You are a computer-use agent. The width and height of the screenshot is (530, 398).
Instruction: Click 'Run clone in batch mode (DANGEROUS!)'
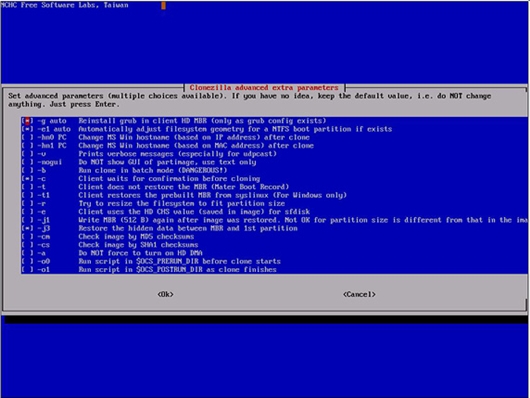click(153, 170)
